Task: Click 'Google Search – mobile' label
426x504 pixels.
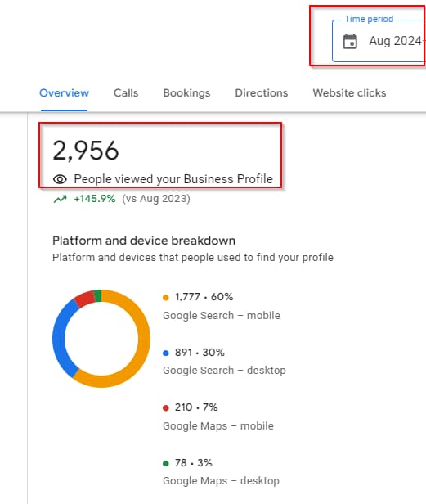Action: (x=222, y=315)
